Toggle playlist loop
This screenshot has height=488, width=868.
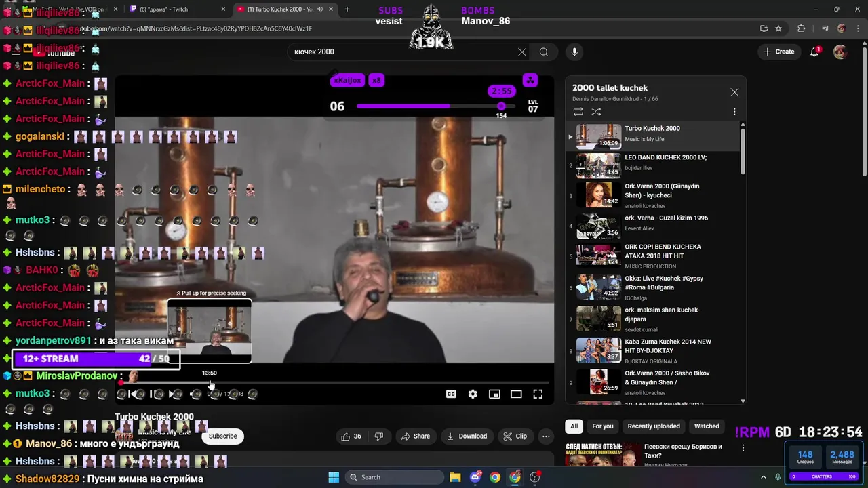(x=578, y=111)
